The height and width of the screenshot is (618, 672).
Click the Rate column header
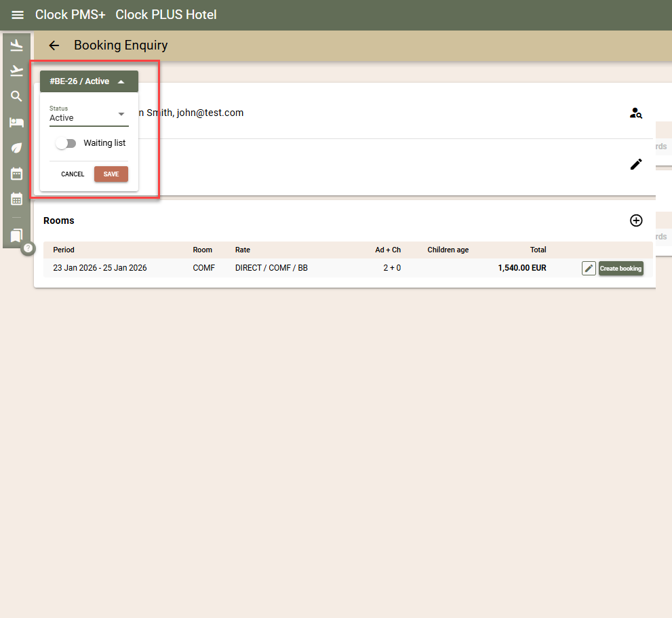pos(243,250)
